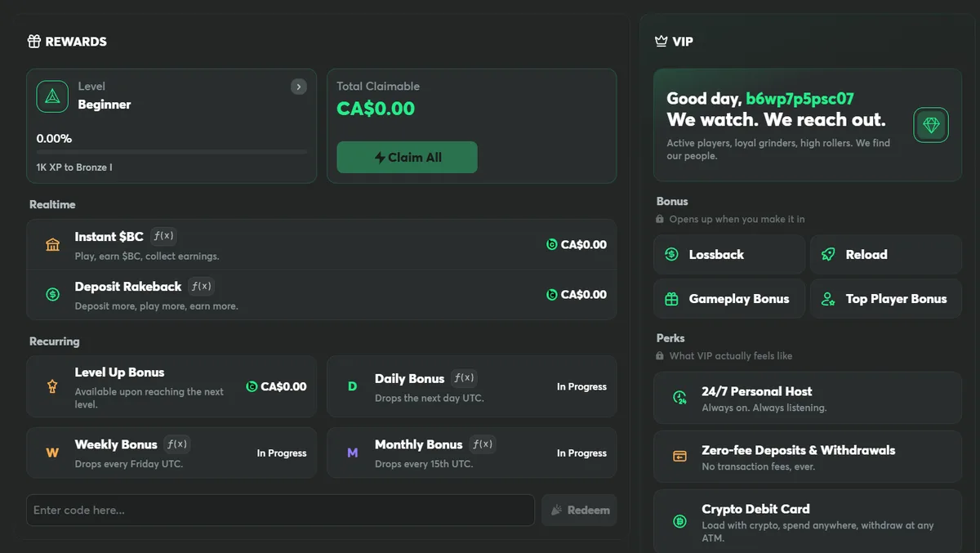Click the VIP diamond badge icon
The image size is (980, 553).
(931, 125)
